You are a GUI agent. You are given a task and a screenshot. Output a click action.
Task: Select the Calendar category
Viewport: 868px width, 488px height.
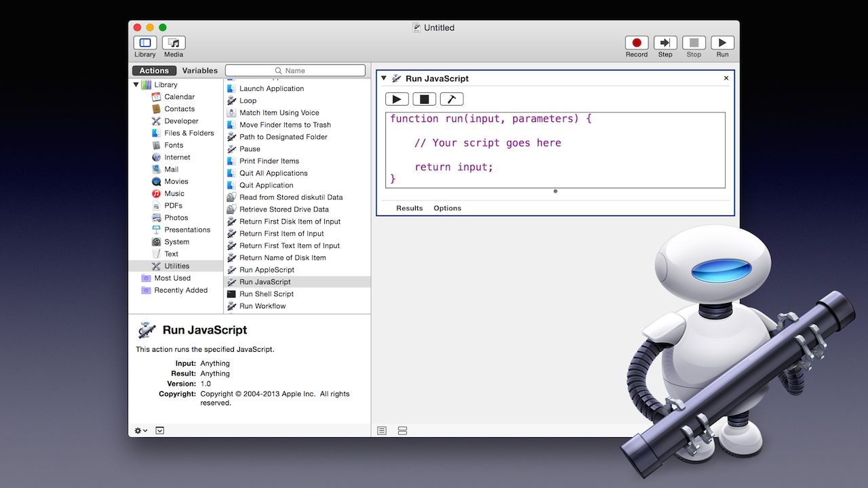[179, 97]
